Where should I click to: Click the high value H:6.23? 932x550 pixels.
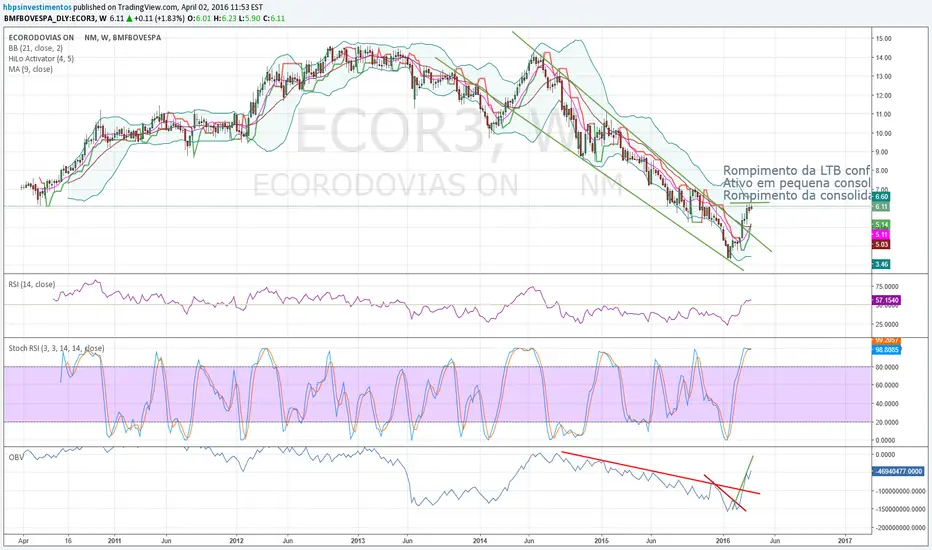(x=224, y=18)
